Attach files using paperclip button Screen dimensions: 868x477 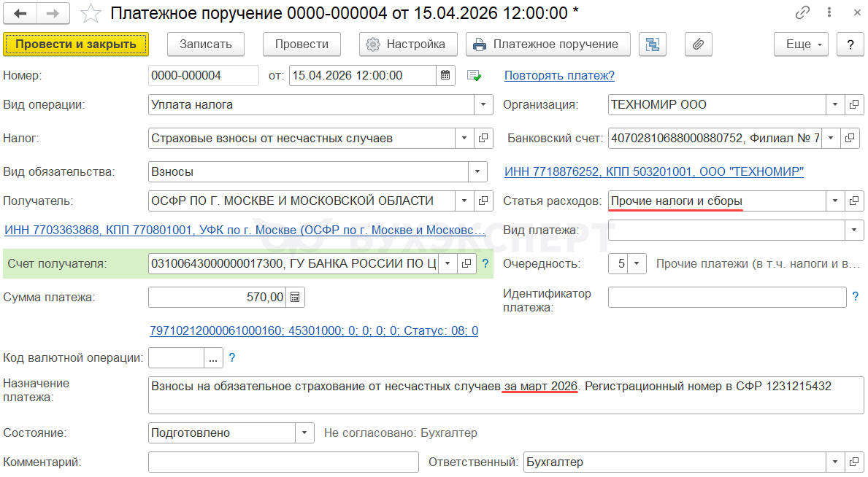[698, 44]
